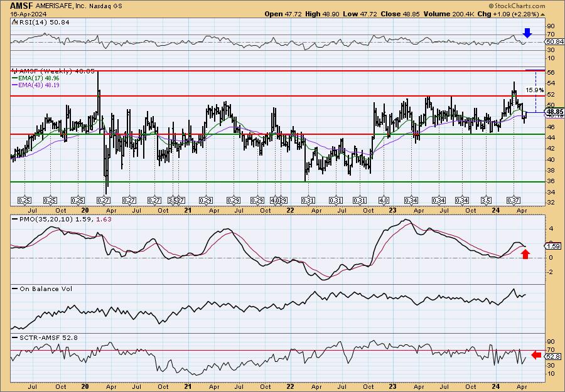This screenshot has height=392, width=565.
Task: Click the 40 label on price axis
Action: pyautogui.click(x=551, y=159)
